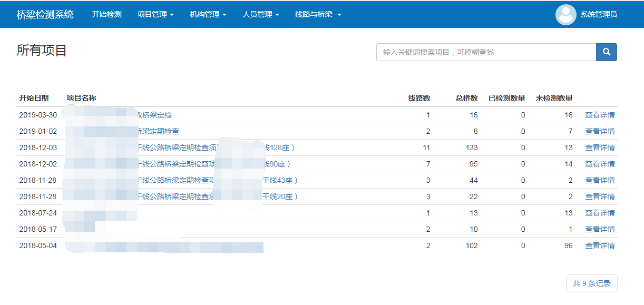Open the 线路与桥梁 dropdown menu
This screenshot has height=305, width=644.
pyautogui.click(x=318, y=15)
